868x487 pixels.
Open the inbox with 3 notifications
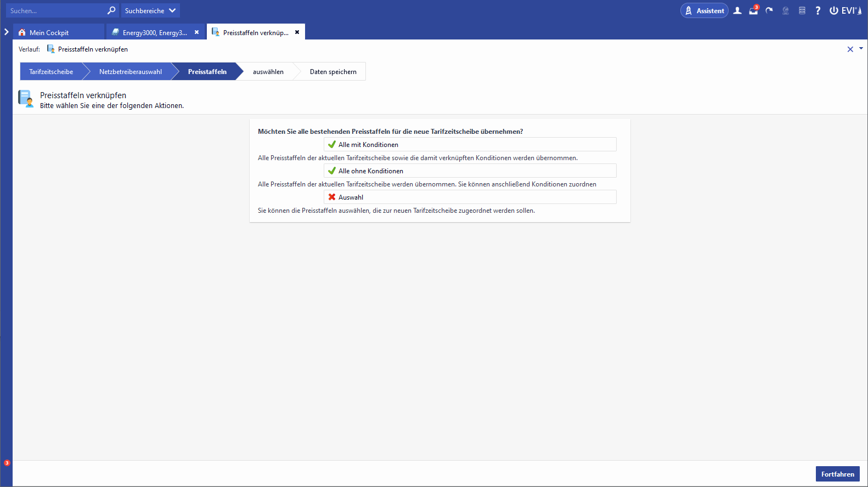[x=753, y=10]
